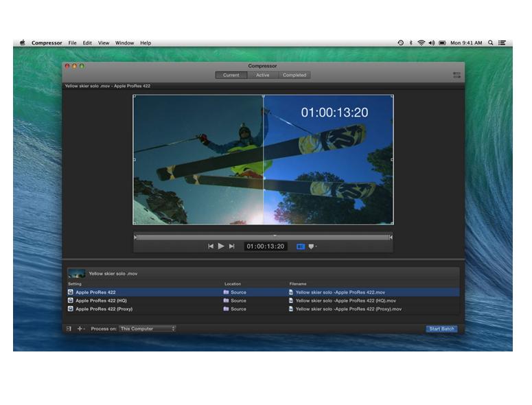This screenshot has height=405, width=532.
Task: Go to next frame button
Action: (231, 246)
